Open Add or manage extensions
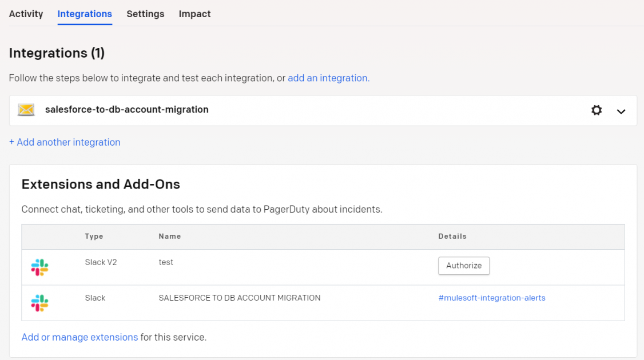Image resolution: width=644 pixels, height=360 pixels. (79, 337)
